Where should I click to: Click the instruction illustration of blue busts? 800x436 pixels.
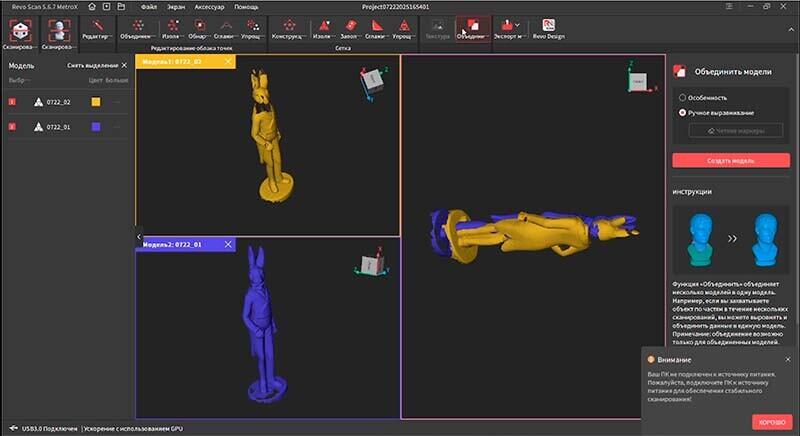coord(733,240)
